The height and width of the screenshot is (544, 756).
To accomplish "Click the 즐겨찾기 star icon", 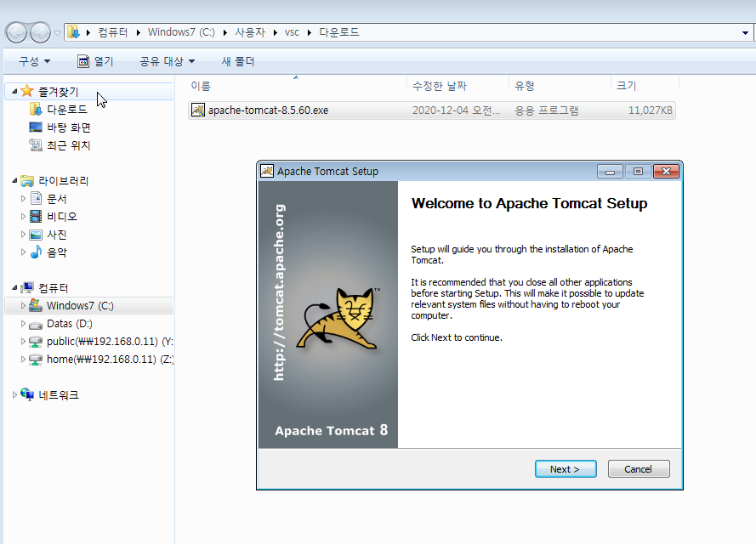I will [x=27, y=91].
